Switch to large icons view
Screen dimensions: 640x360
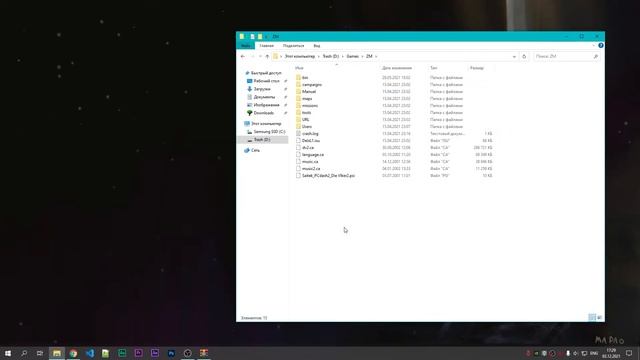point(599,317)
